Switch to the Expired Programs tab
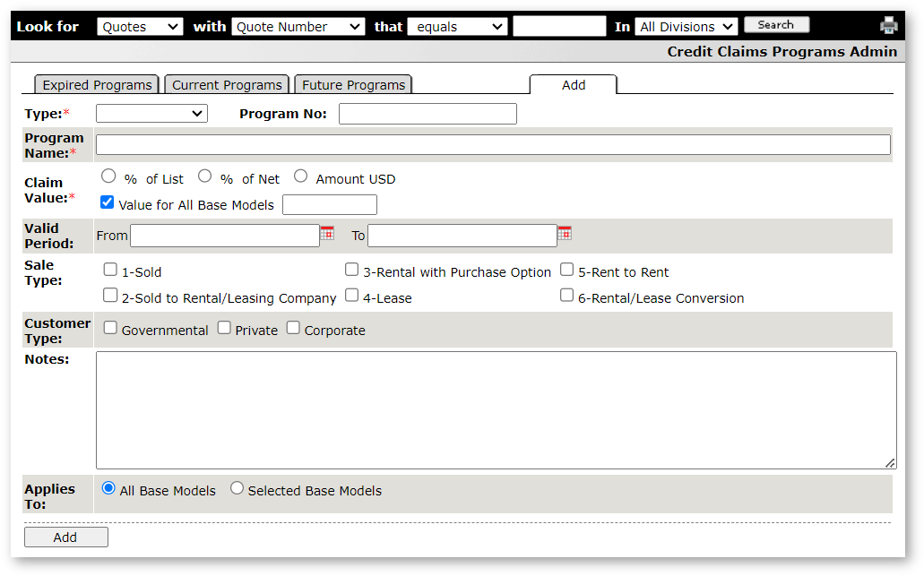Image resolution: width=924 pixels, height=576 pixels. click(97, 85)
